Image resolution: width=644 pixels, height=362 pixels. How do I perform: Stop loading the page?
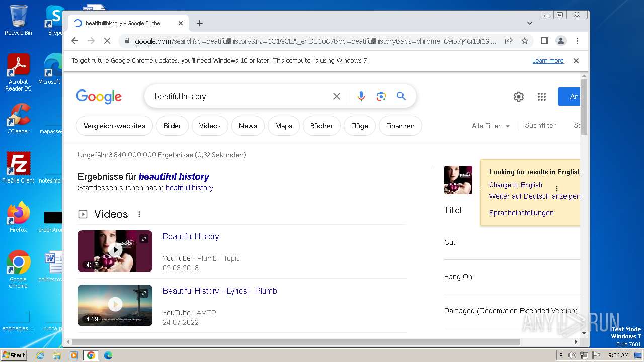[107, 41]
